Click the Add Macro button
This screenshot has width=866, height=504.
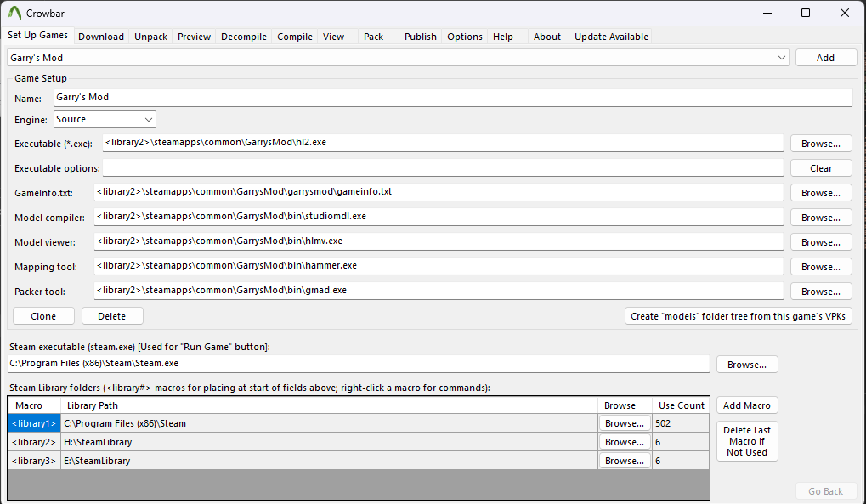(x=747, y=405)
